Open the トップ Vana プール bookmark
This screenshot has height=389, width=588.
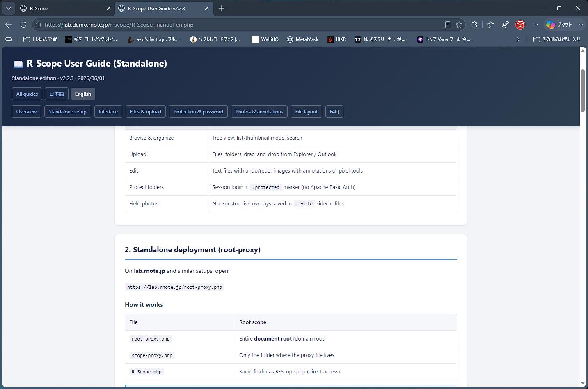(x=444, y=39)
